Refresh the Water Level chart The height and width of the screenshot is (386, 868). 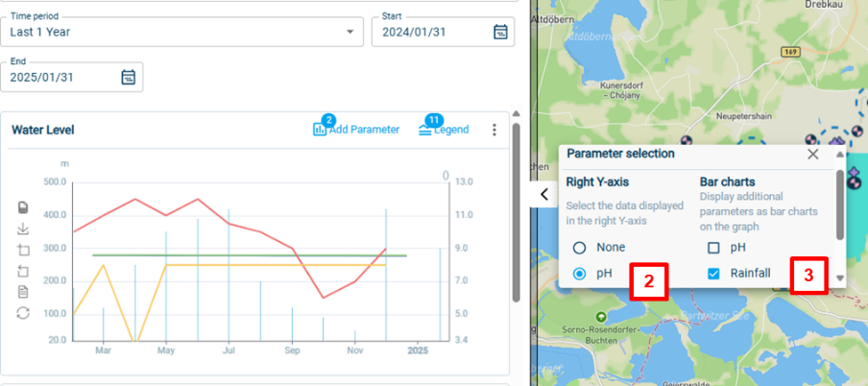coord(23,313)
